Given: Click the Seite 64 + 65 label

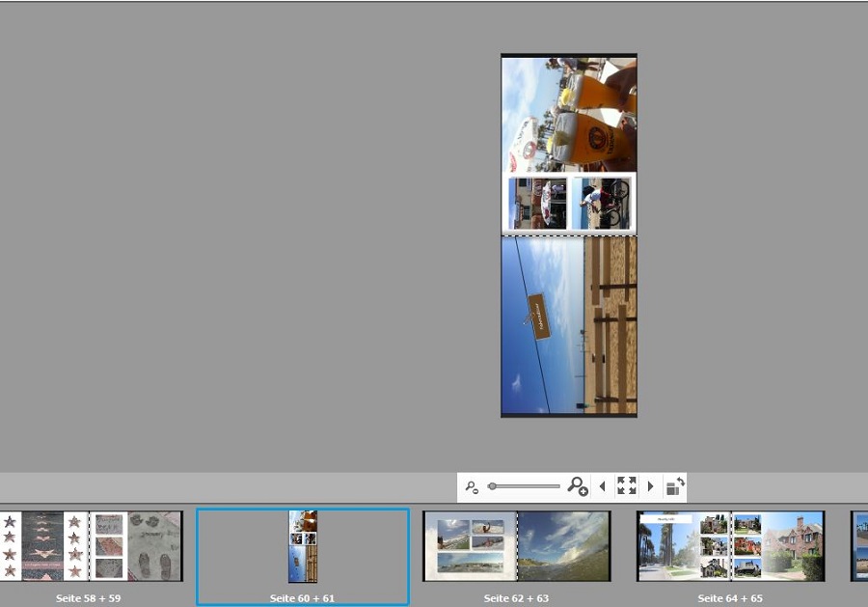Looking at the screenshot, I should [x=730, y=598].
